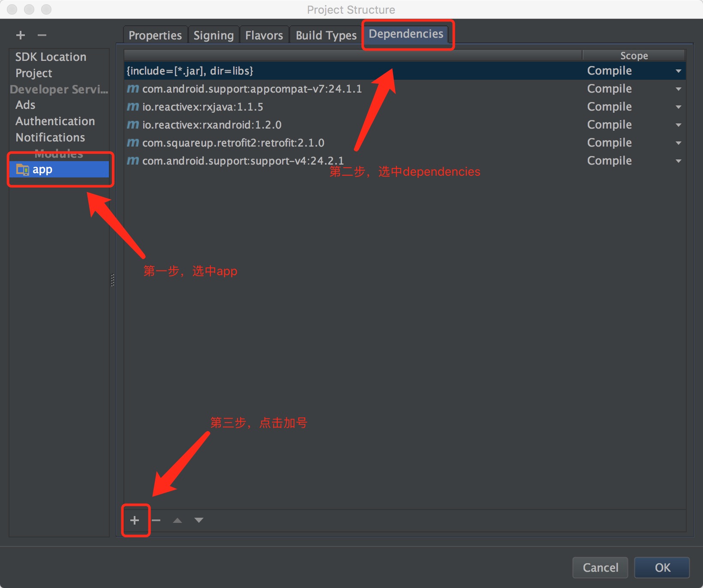
Task: Click the minus icon above the sidebar
Action: point(42,35)
